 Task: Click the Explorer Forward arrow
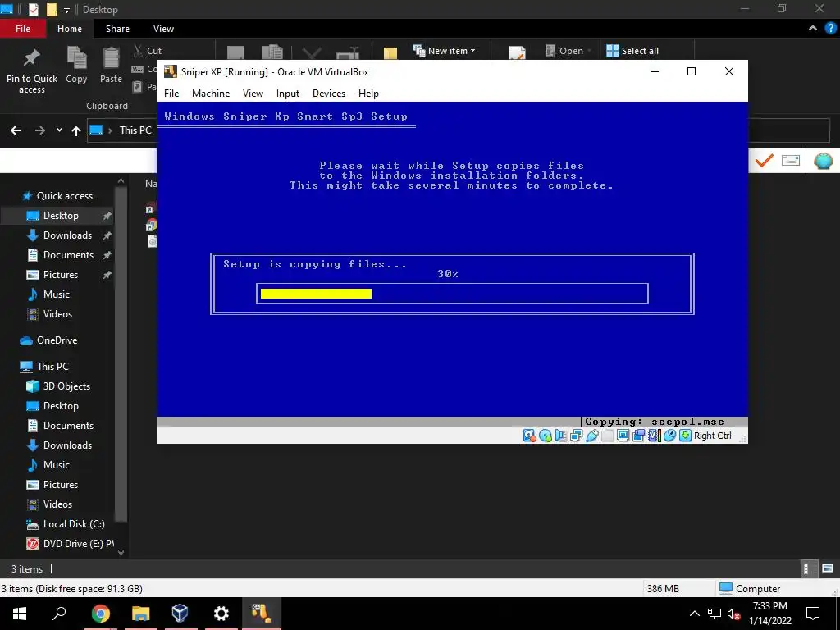pos(40,130)
